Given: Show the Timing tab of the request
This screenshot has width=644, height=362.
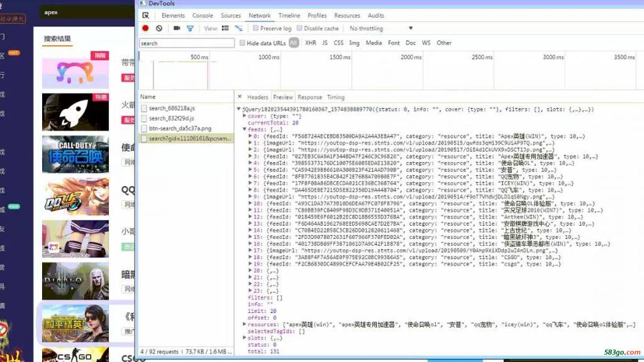Looking at the screenshot, I should click(x=336, y=97).
